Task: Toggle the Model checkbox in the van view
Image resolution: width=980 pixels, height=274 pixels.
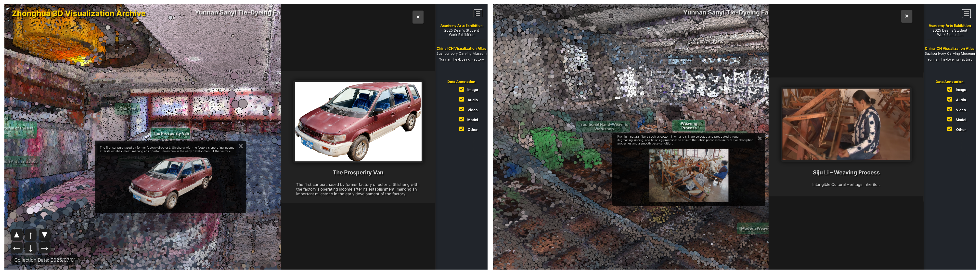Action: coord(462,119)
